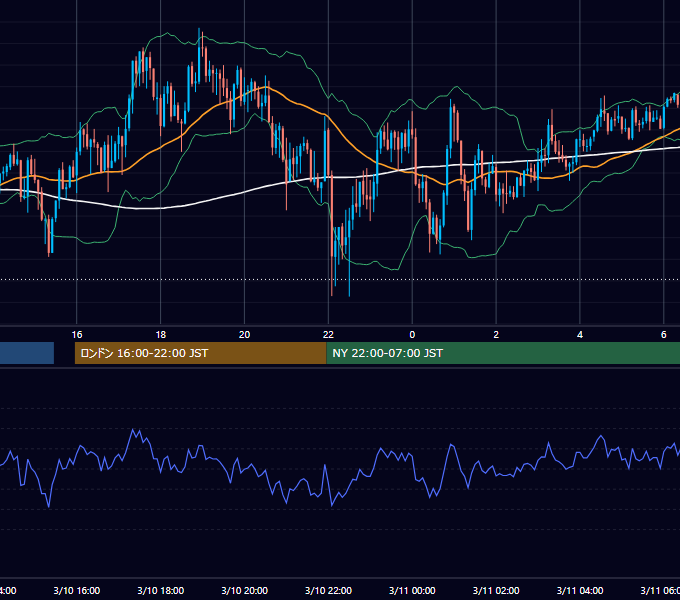Click hour label 6 on the price chart axis
680x600 pixels.
(x=664, y=335)
